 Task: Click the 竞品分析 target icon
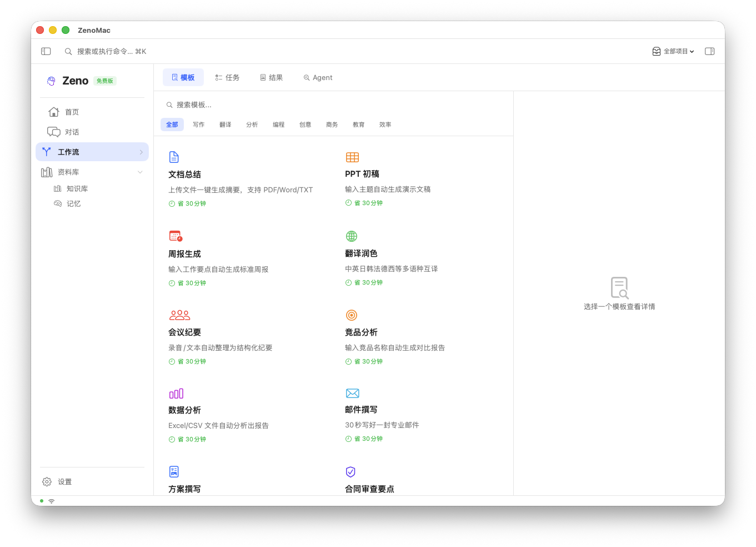click(351, 315)
